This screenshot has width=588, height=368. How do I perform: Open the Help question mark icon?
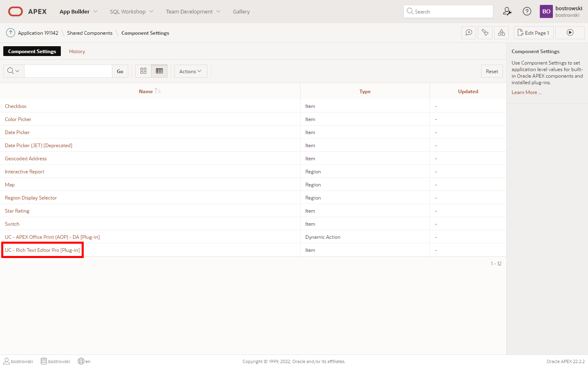tap(527, 11)
